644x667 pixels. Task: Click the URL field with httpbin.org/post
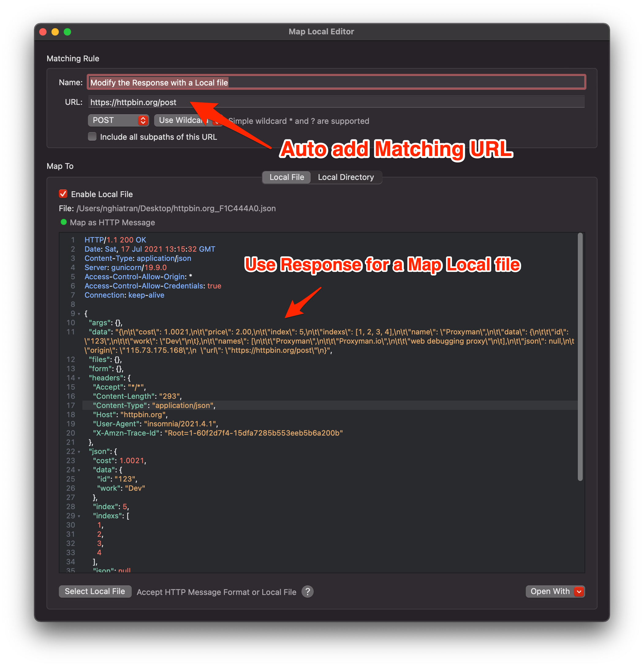pyautogui.click(x=336, y=102)
